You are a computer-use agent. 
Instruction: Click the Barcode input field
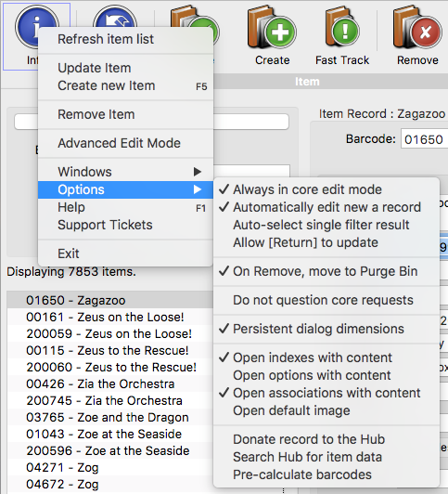tap(424, 139)
